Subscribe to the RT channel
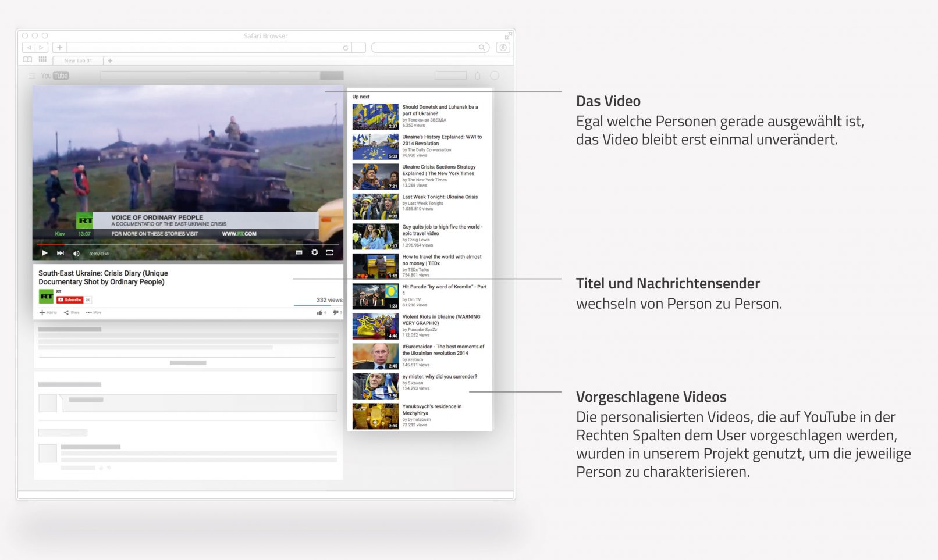This screenshot has height=560, width=938. [x=70, y=300]
